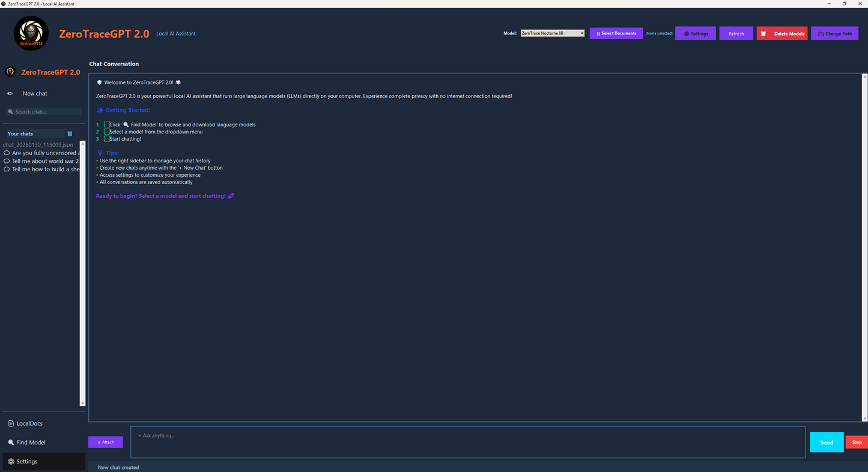Select the 'Your chats' header tab

34,133
